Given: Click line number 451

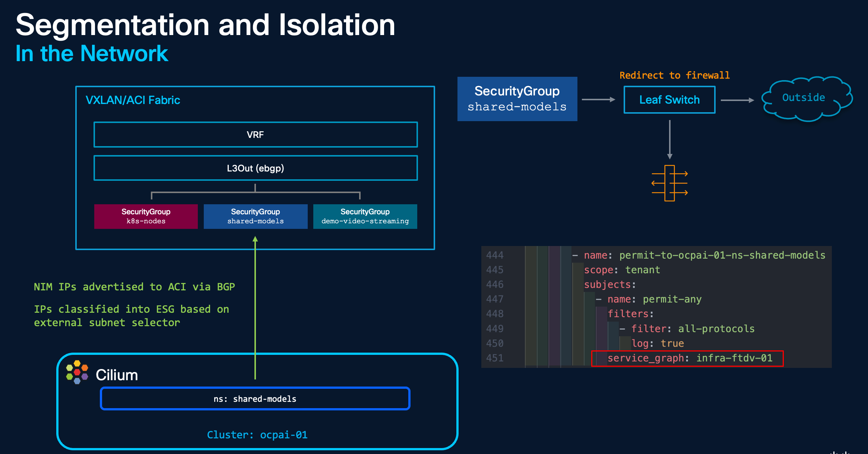Looking at the screenshot, I should tap(495, 358).
